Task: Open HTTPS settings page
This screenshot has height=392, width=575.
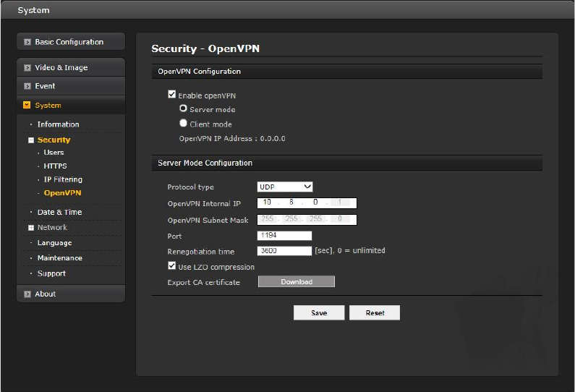Action: pyautogui.click(x=56, y=166)
